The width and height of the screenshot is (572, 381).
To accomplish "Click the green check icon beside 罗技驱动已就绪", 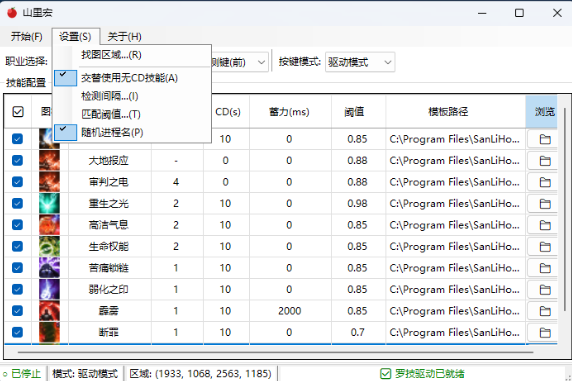I will [x=386, y=374].
